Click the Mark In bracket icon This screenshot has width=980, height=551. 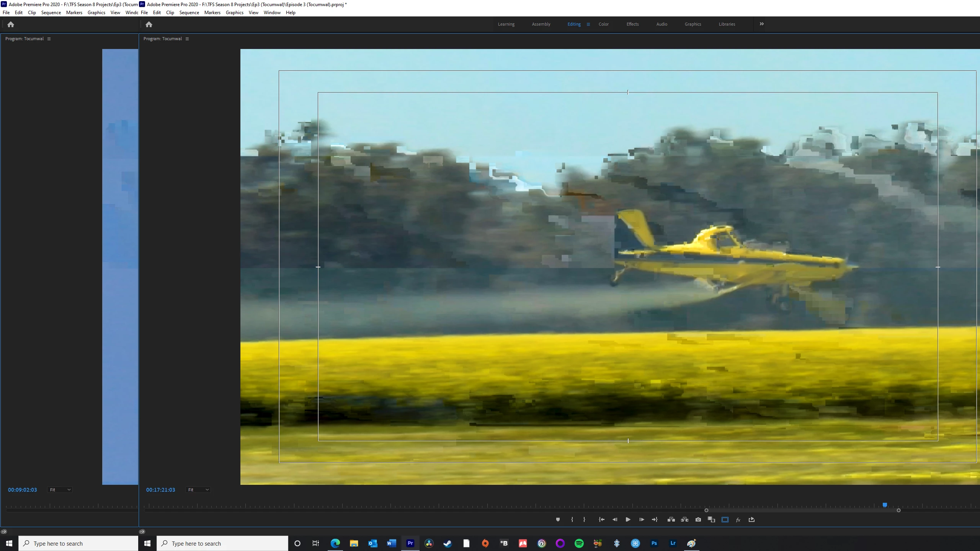coord(572,520)
